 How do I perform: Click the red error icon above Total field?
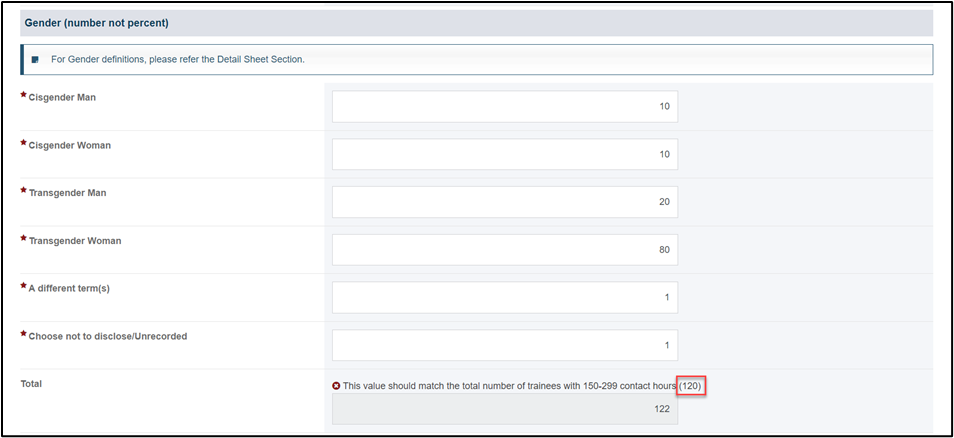336,386
